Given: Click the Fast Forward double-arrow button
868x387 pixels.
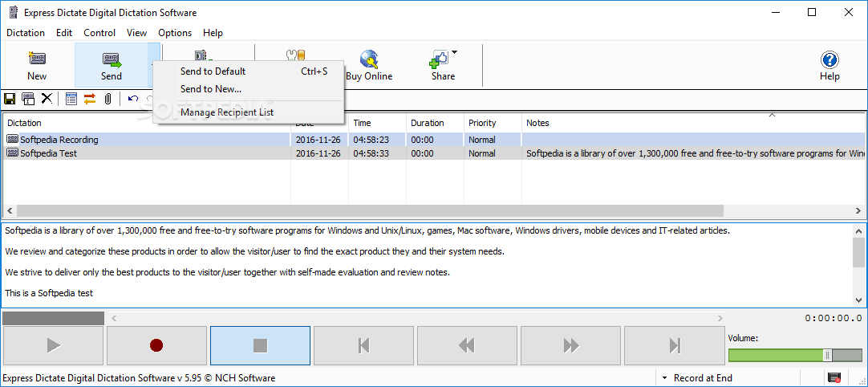Looking at the screenshot, I should click(x=570, y=346).
